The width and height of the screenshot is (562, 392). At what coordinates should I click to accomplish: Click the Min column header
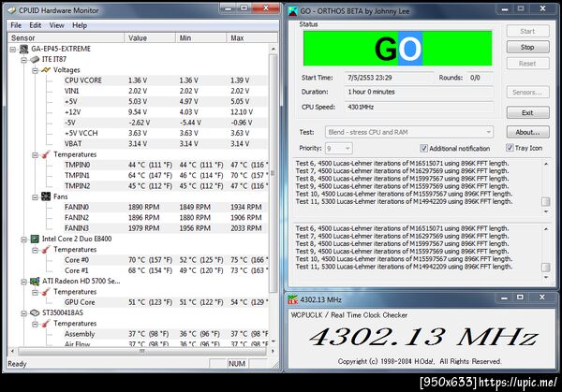pos(200,38)
